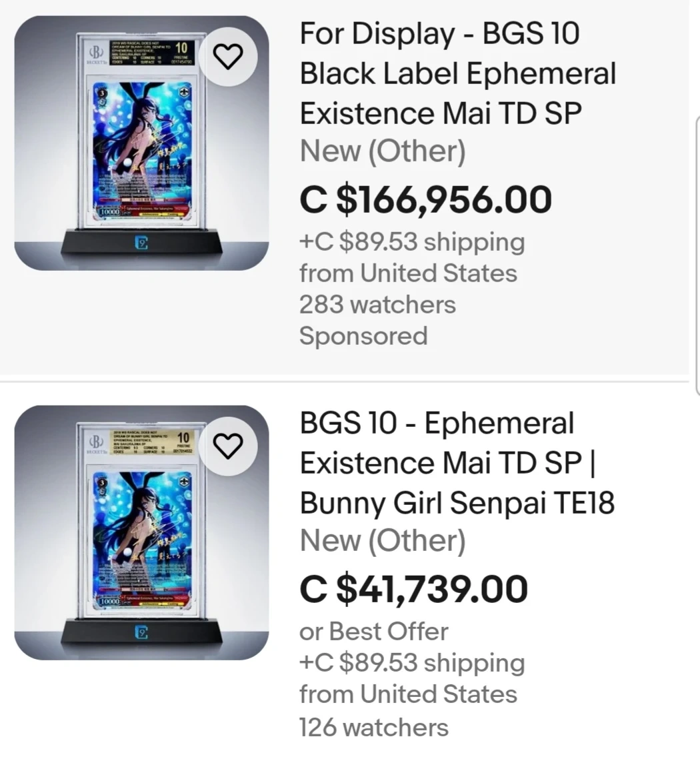This screenshot has height=759, width=700.
Task: Click the Sponsored label
Action: [363, 335]
